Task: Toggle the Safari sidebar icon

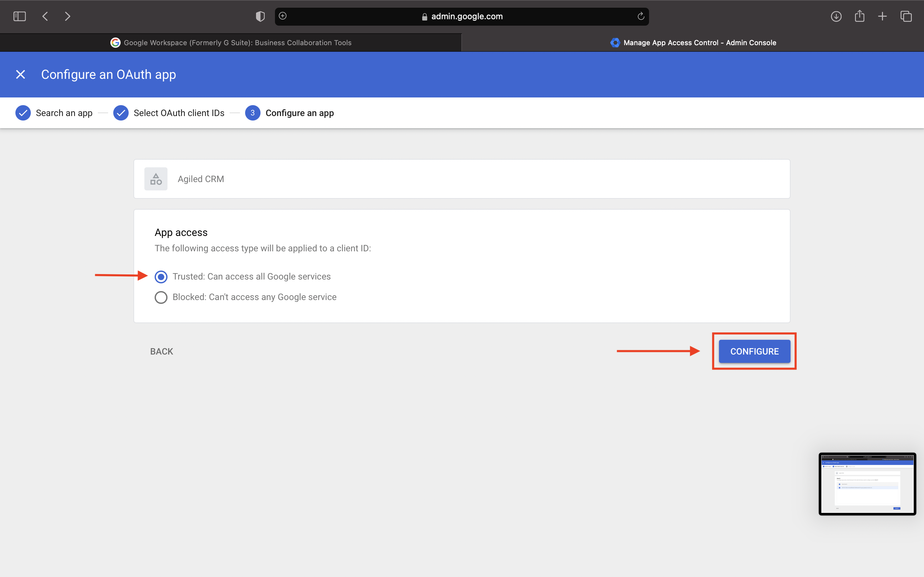Action: [x=20, y=16]
